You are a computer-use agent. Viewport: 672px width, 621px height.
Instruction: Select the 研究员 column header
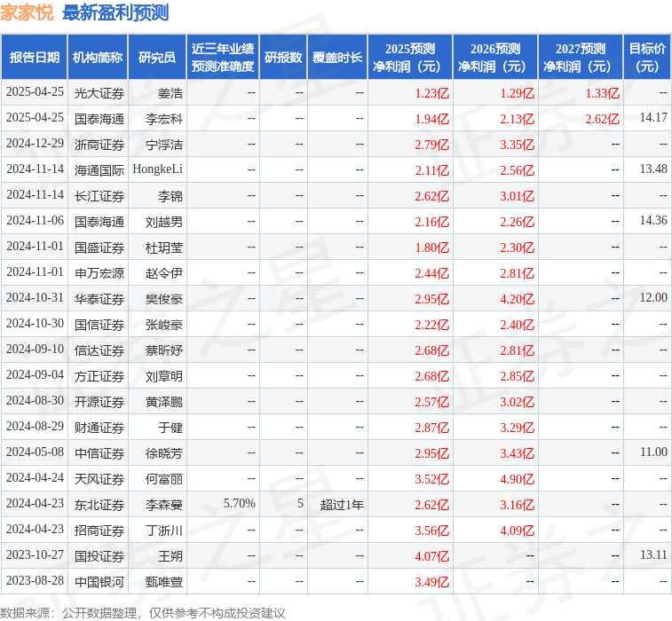coord(157,58)
